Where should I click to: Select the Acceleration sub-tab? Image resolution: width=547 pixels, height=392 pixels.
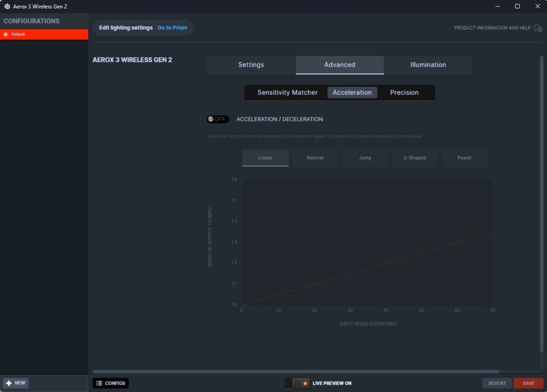(x=352, y=92)
